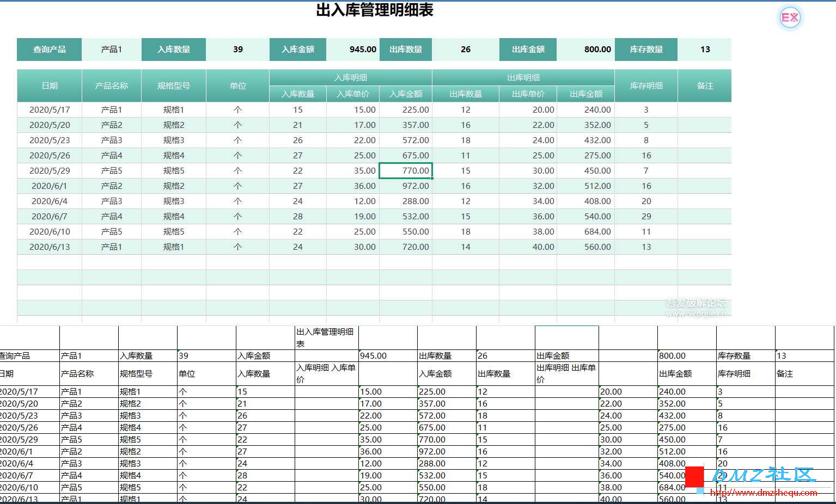Select the green-bordered 770.00 cell
Image resolution: width=836 pixels, height=504 pixels.
(406, 170)
